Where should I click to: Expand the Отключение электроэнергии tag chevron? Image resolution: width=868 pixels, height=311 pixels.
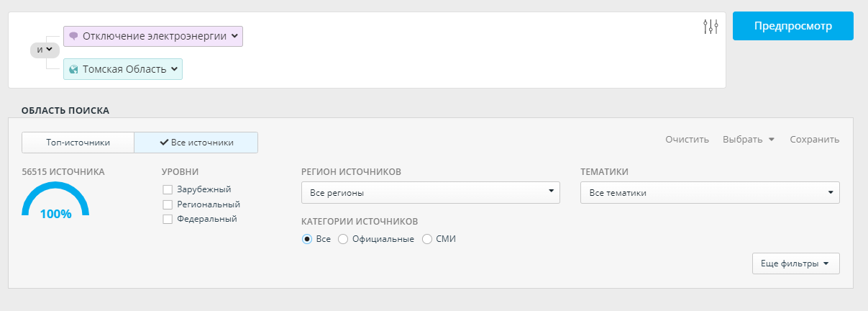point(234,36)
